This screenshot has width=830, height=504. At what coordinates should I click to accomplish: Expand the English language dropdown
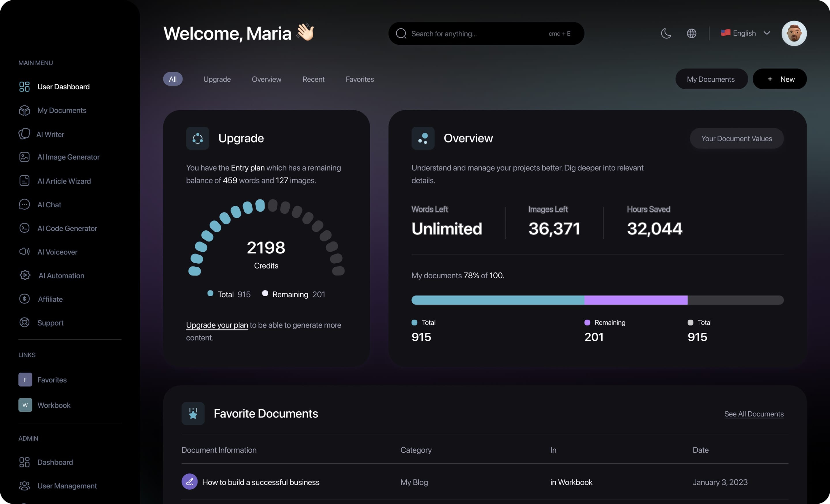point(745,33)
